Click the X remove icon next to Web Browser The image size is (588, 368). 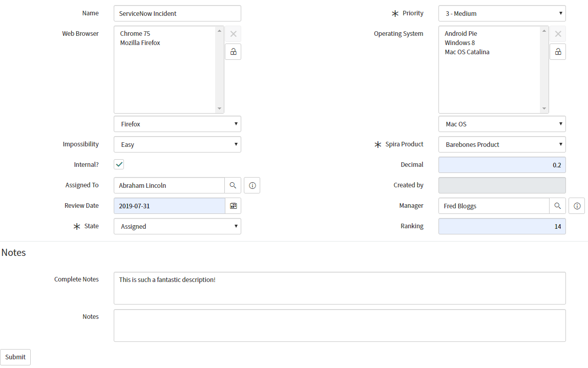point(233,34)
